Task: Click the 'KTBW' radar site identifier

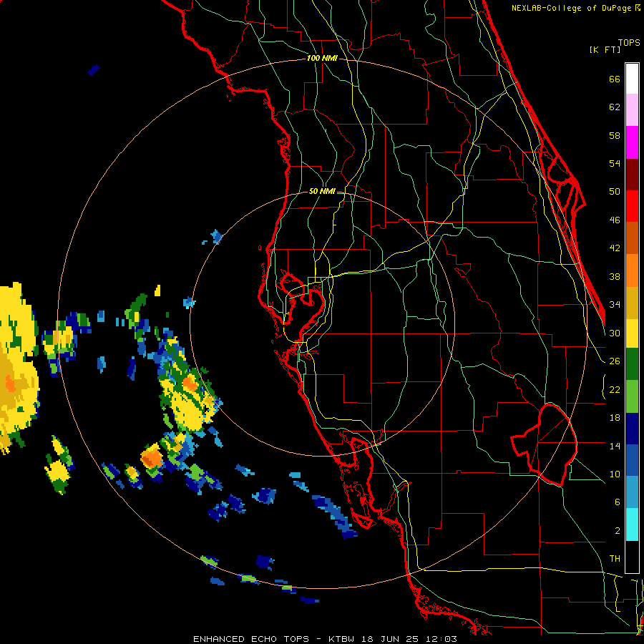Action: click(x=341, y=639)
